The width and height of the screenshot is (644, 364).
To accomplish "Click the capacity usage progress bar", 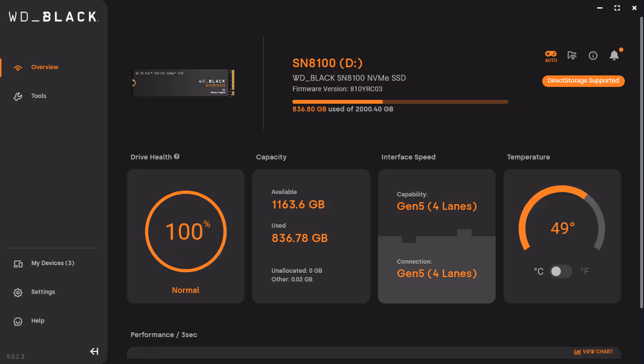I will coord(400,101).
